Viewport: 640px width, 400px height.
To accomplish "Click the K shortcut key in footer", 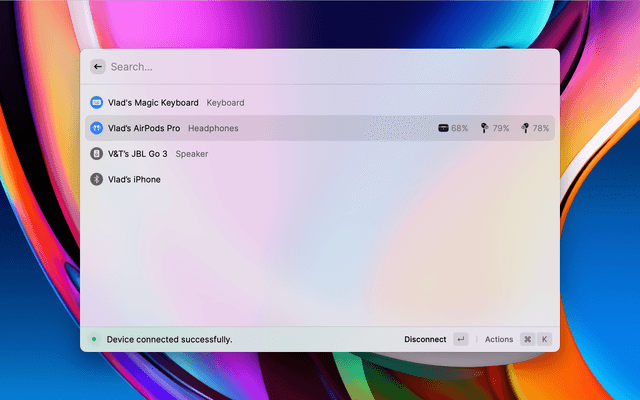I will (545, 340).
